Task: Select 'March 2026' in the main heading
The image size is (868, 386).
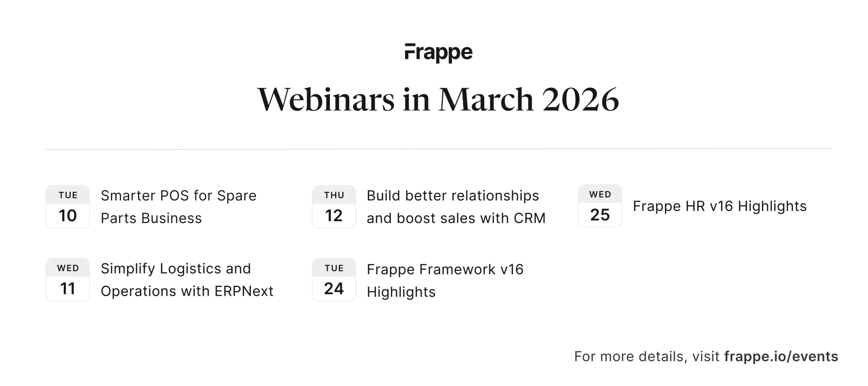Action: 529,100
